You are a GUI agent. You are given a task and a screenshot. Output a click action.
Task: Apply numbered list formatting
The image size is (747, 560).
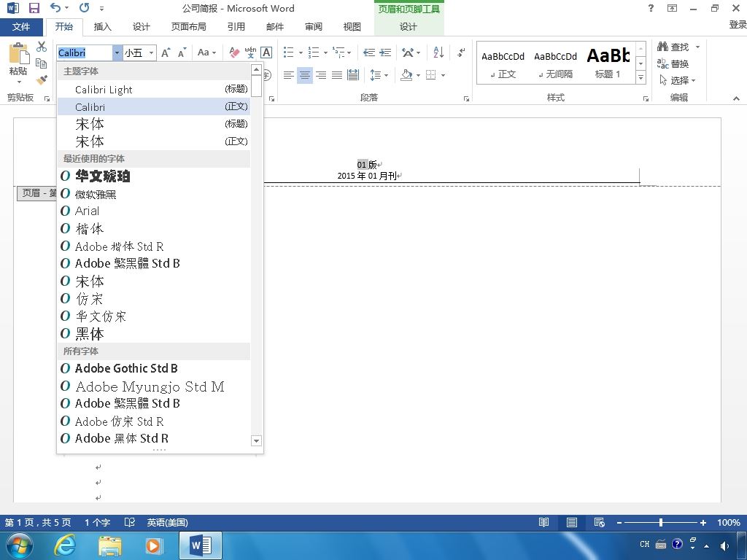coord(314,52)
